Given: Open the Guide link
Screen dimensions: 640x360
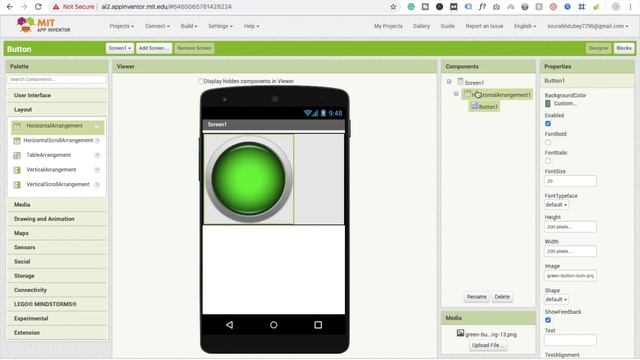Looking at the screenshot, I should (x=447, y=26).
